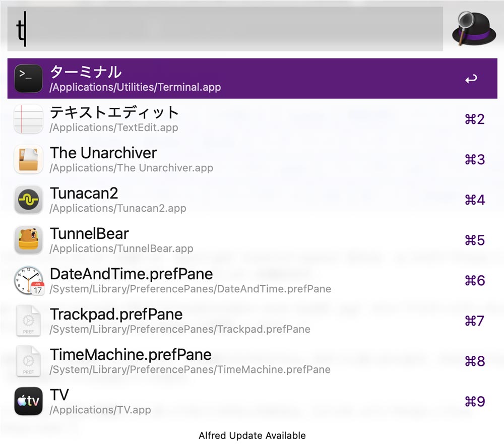Click the ⌘4 shortcut label
The width and height of the screenshot is (504, 445).
point(475,200)
